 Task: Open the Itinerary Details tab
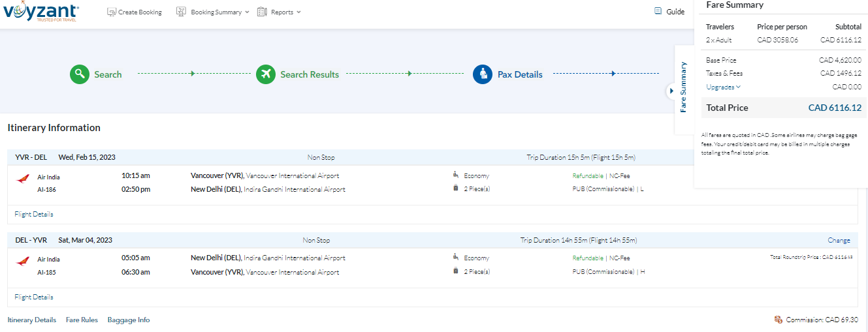(x=31, y=320)
